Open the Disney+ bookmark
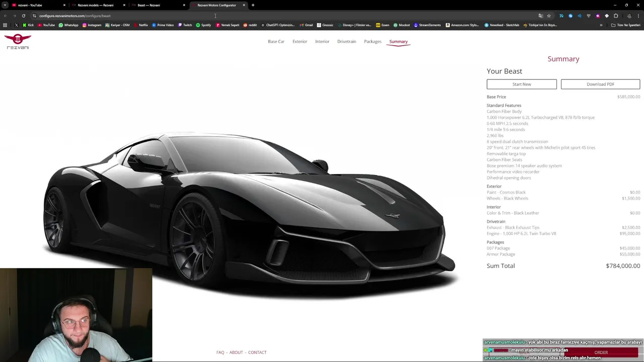644x362 pixels. (354, 25)
